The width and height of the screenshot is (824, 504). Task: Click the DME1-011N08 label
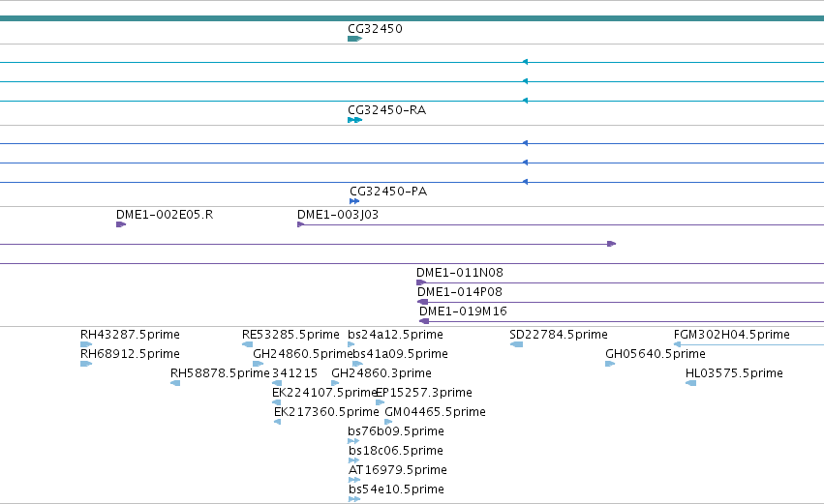click(460, 273)
